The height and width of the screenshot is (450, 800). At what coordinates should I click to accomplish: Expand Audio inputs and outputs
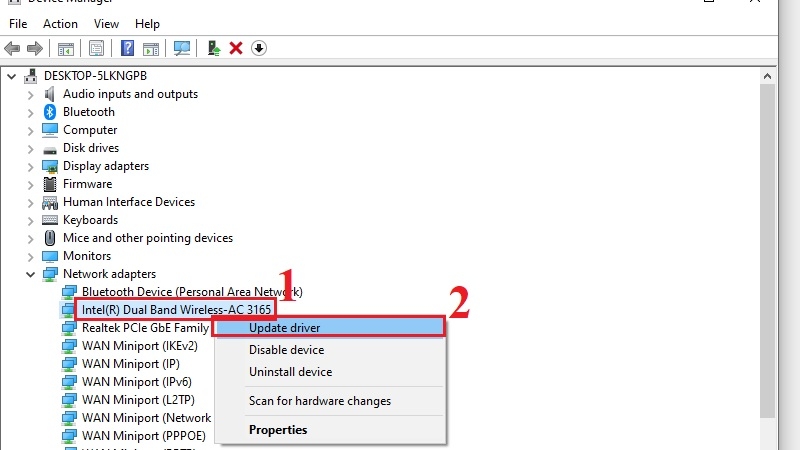coord(30,95)
